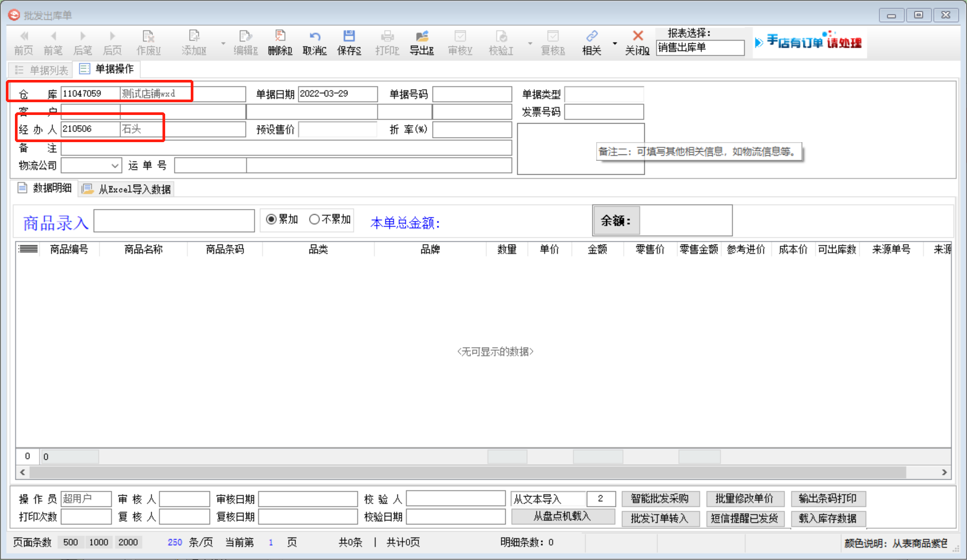The image size is (967, 560).
Task: Set page size to 1000 rows
Action: coord(99,542)
